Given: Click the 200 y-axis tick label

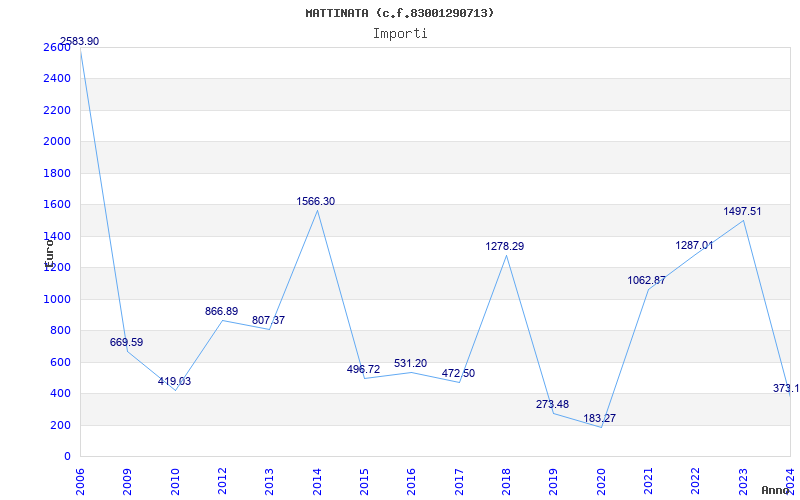Looking at the screenshot, I should click(x=60, y=426).
